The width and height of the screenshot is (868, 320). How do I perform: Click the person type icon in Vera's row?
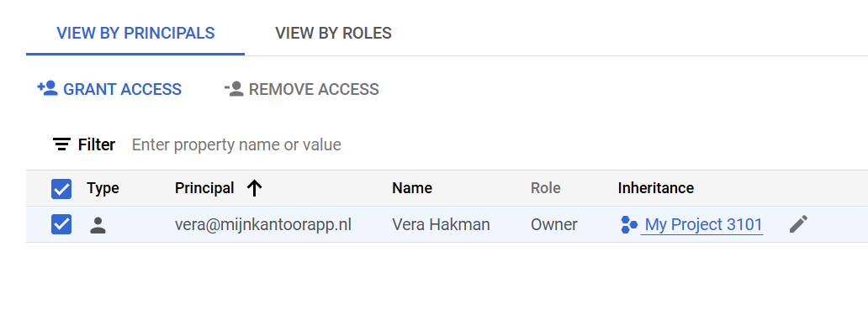98,225
